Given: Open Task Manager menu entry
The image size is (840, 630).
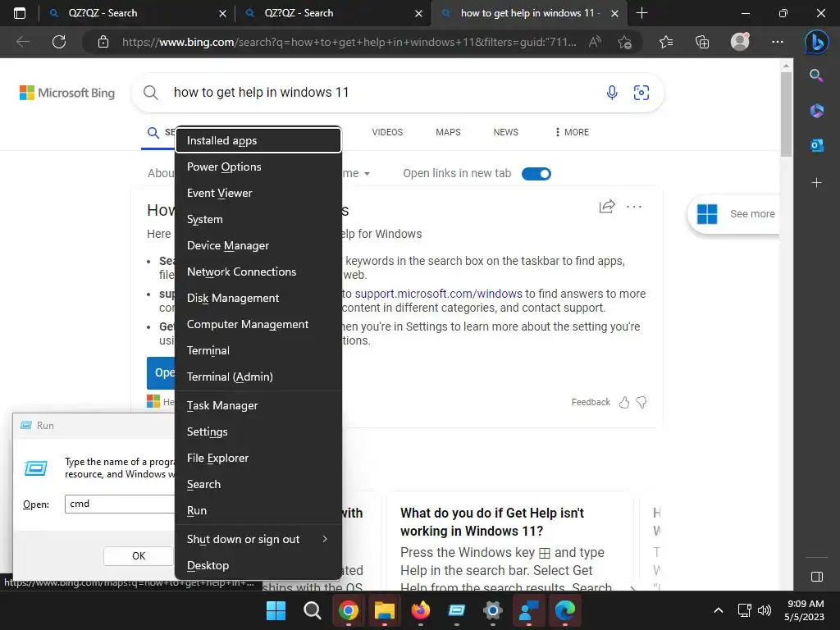Looking at the screenshot, I should [258, 405].
